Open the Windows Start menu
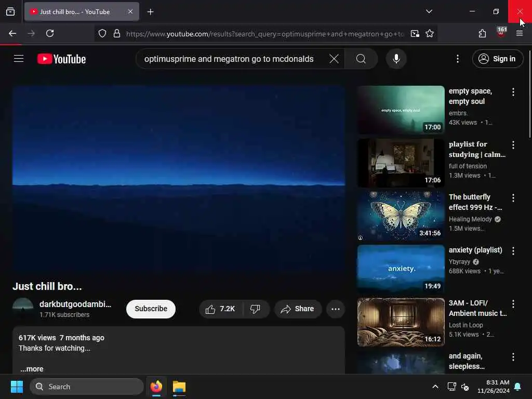Viewport: 532px width, 399px height. click(x=17, y=387)
